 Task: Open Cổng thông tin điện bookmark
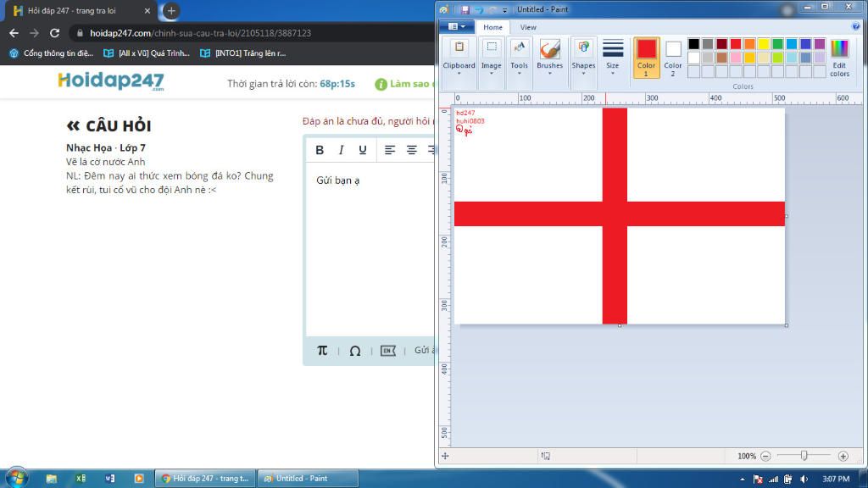52,53
